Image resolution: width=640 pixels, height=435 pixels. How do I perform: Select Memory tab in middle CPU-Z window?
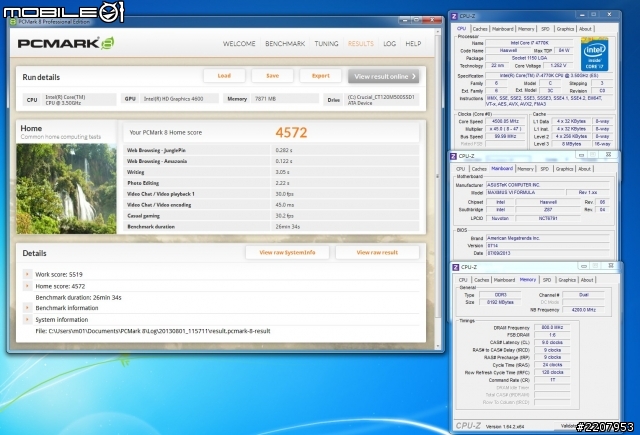[x=525, y=169]
